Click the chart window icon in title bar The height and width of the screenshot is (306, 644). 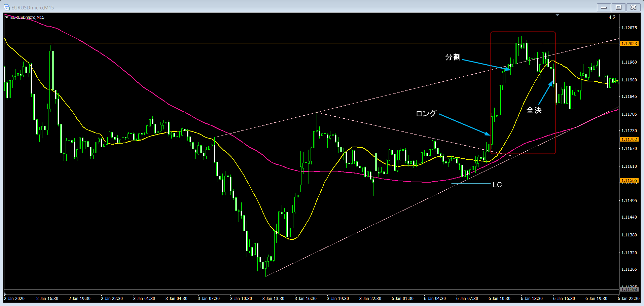6,7
